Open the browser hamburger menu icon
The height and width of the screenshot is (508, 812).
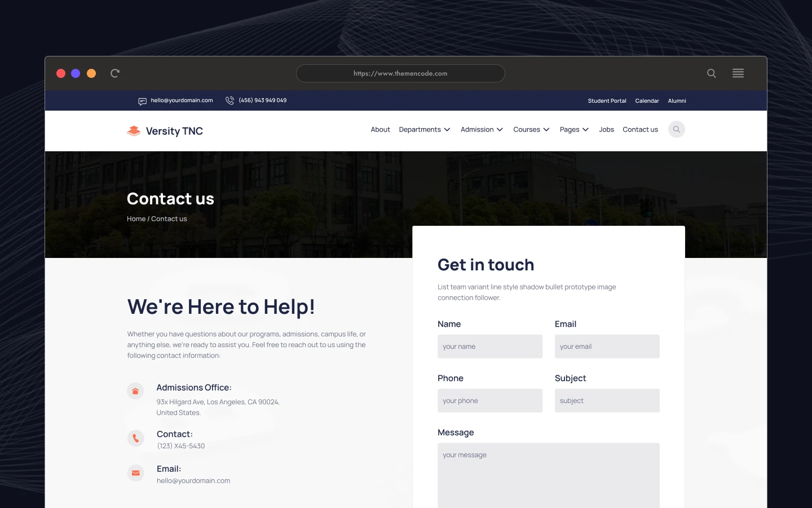(x=738, y=73)
